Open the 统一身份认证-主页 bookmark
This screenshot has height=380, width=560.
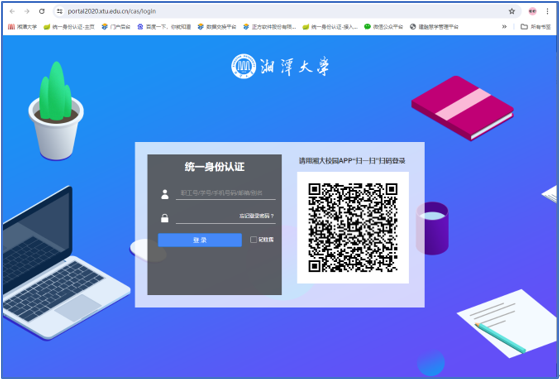(x=69, y=27)
